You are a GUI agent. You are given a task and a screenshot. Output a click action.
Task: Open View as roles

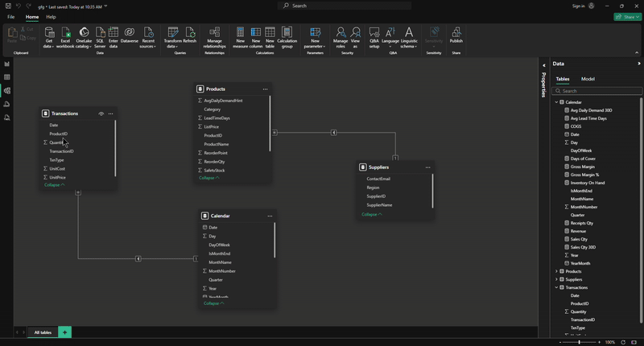(355, 37)
